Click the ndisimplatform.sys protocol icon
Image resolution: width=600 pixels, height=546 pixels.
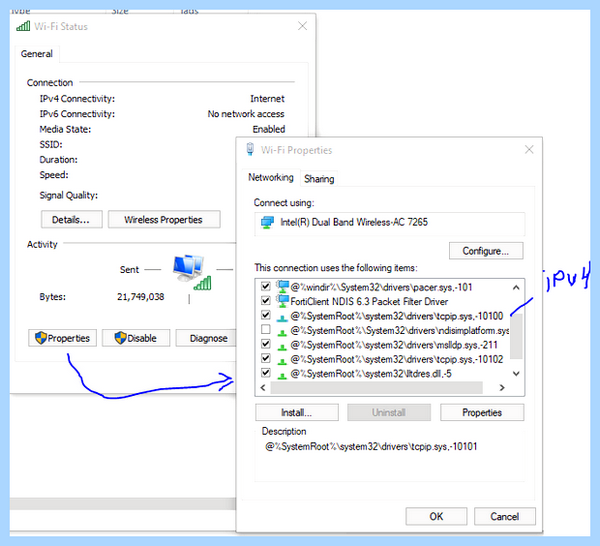coord(282,332)
